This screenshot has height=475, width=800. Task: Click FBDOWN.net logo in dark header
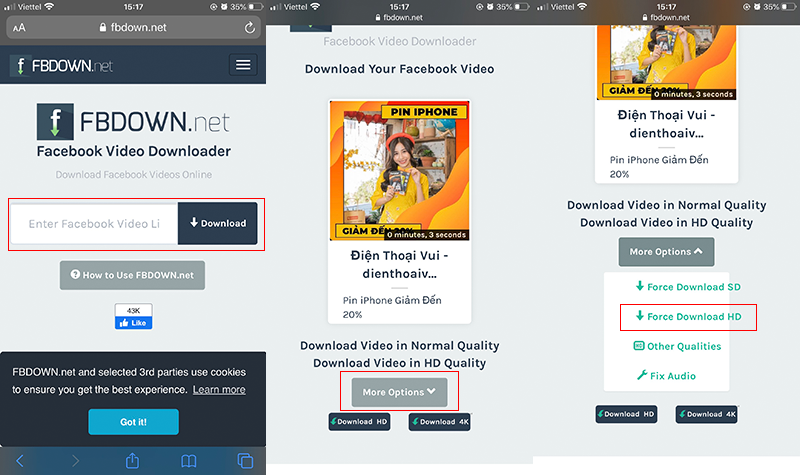(x=61, y=65)
